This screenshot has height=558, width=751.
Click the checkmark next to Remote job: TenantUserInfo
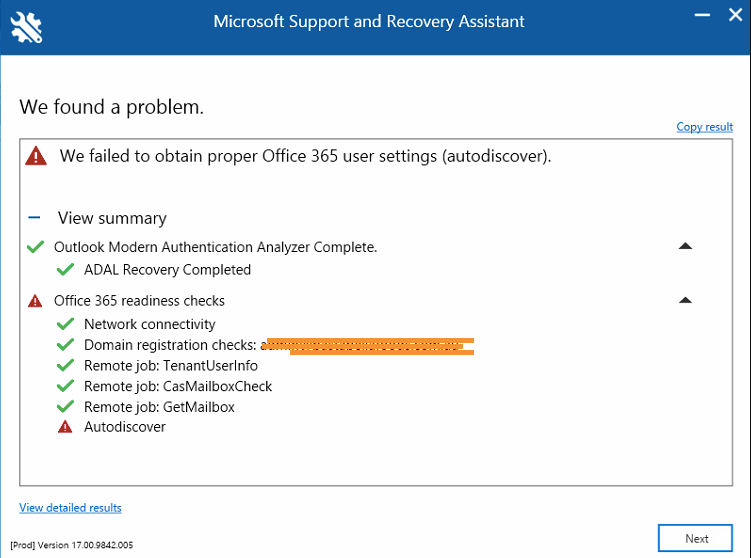[65, 365]
